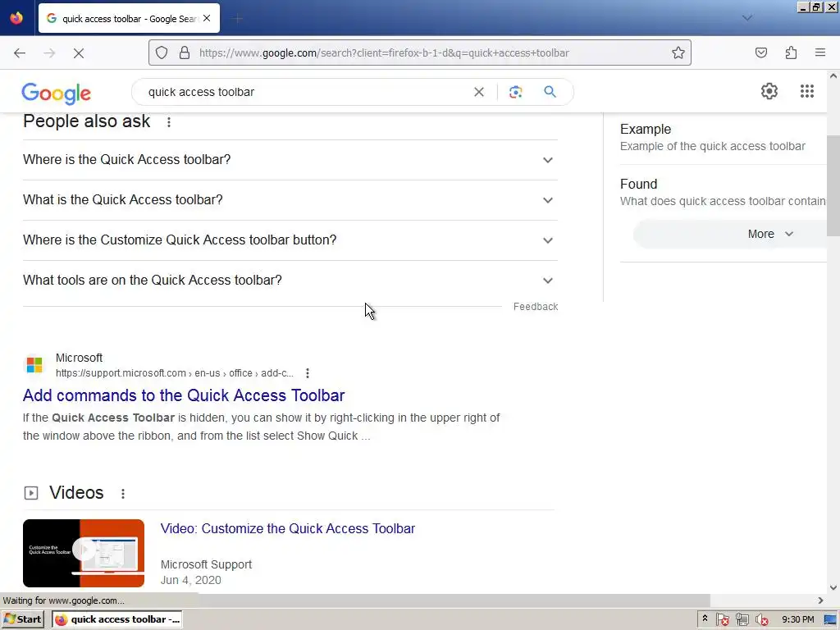Screen dimensions: 840x630
Task: Click the network connection tray icon
Action: click(x=742, y=620)
